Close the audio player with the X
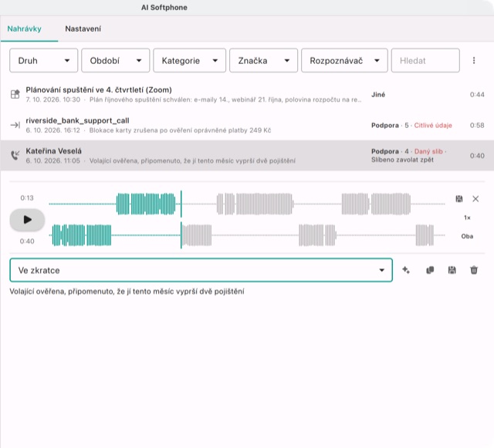Viewport: 494px width, 448px height. pyautogui.click(x=475, y=199)
